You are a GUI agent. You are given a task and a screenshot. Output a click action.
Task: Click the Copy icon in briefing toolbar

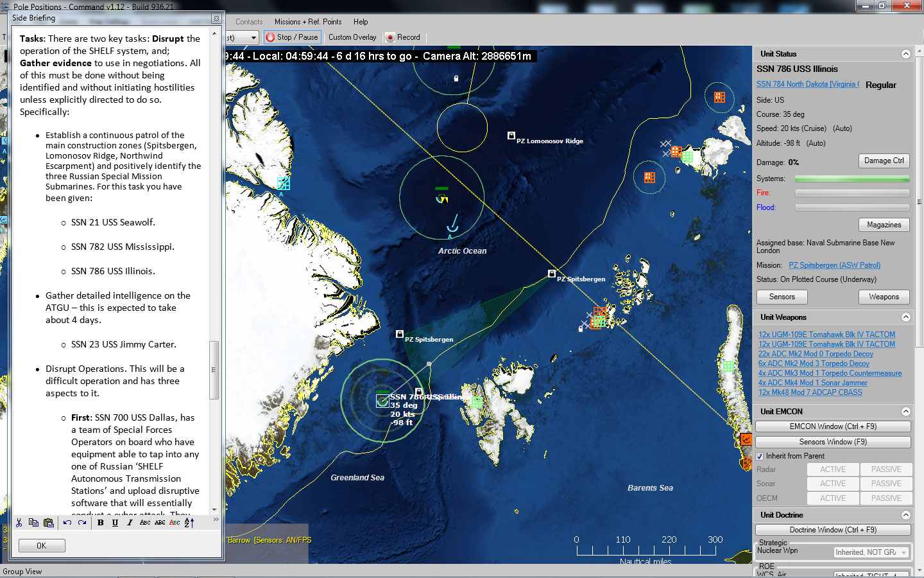tap(33, 522)
